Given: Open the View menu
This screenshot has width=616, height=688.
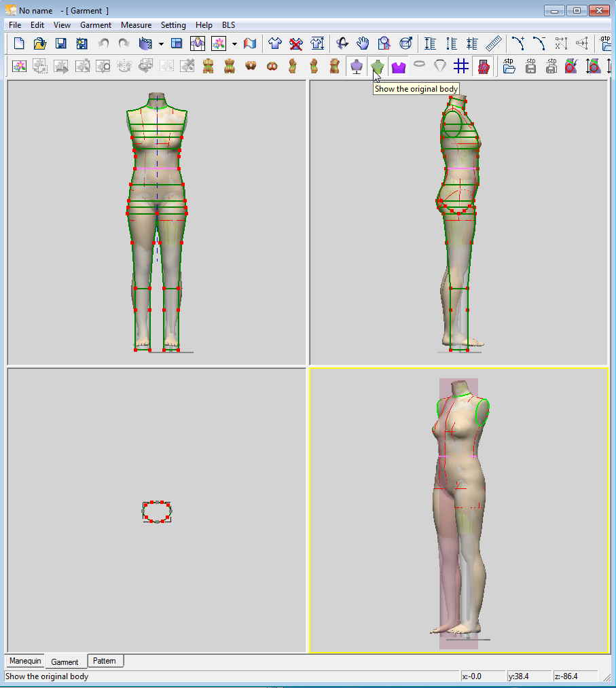Looking at the screenshot, I should pos(62,25).
